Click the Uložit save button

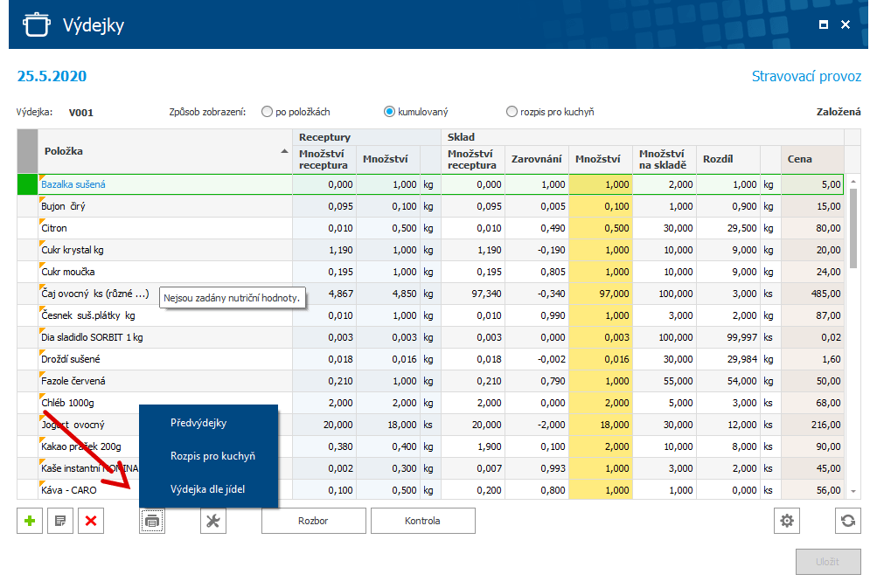pos(828,562)
